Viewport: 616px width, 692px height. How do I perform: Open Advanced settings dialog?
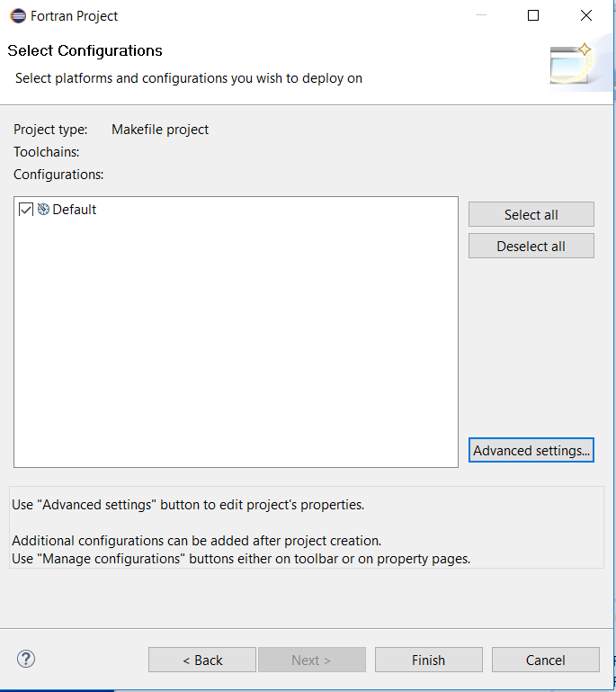(x=531, y=450)
